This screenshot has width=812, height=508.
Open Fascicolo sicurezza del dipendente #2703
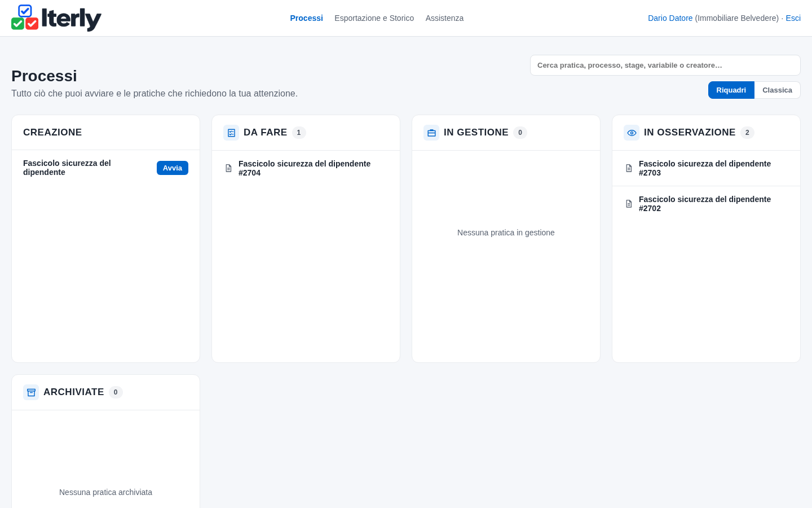(x=706, y=168)
